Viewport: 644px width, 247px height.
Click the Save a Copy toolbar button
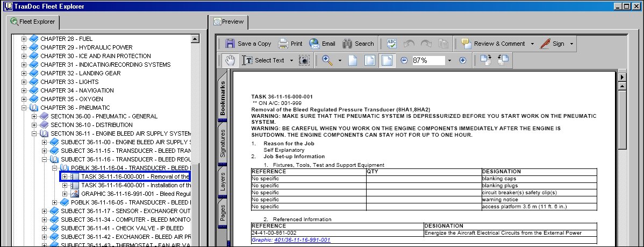coord(248,44)
